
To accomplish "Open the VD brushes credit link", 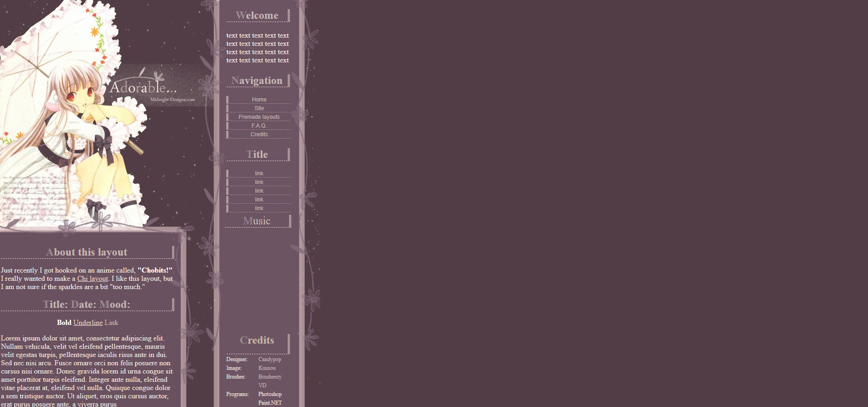I will pyautogui.click(x=262, y=385).
